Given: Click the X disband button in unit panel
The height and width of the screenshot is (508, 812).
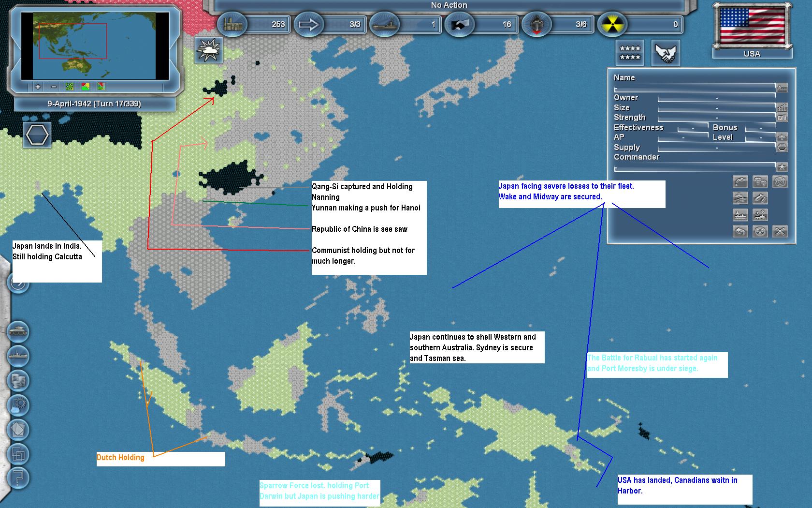Looking at the screenshot, I should [x=780, y=231].
